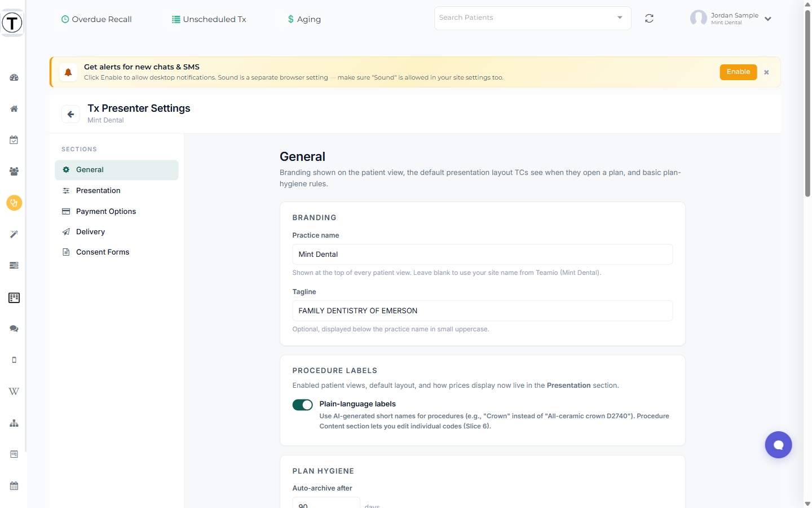This screenshot has height=508, width=812.
Task: Click the page vertical scrollbar thumb
Action: click(x=807, y=103)
